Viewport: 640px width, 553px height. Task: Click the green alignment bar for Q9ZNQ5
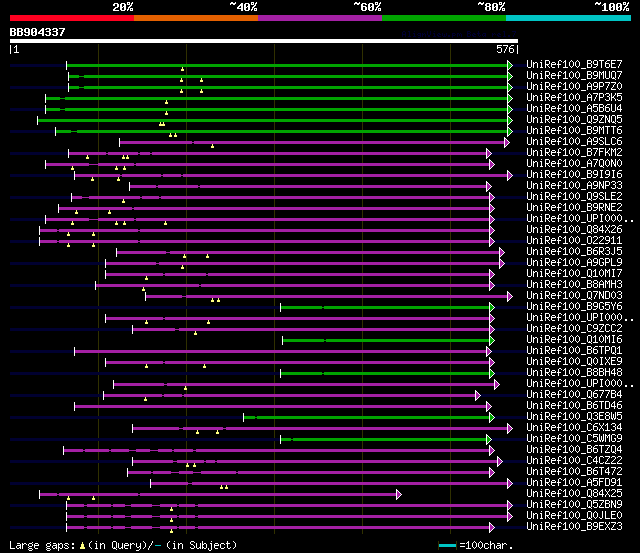point(272,120)
